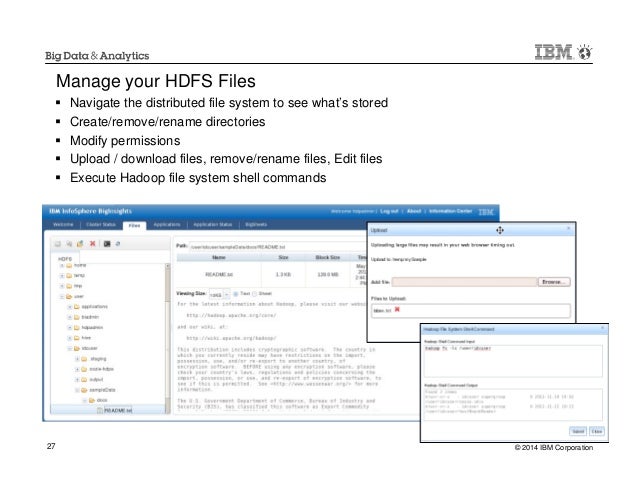Click Submit in the shell command dialog
The width and height of the screenshot is (638, 493).
[x=578, y=431]
